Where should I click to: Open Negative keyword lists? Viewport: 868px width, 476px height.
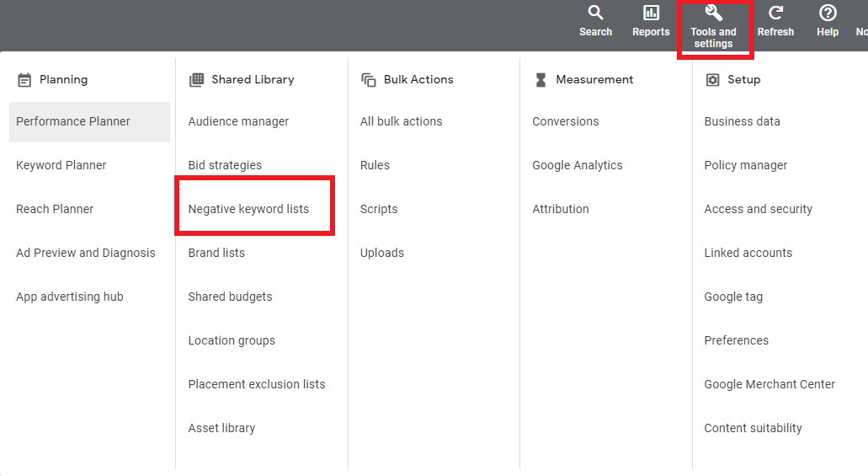[x=248, y=209]
